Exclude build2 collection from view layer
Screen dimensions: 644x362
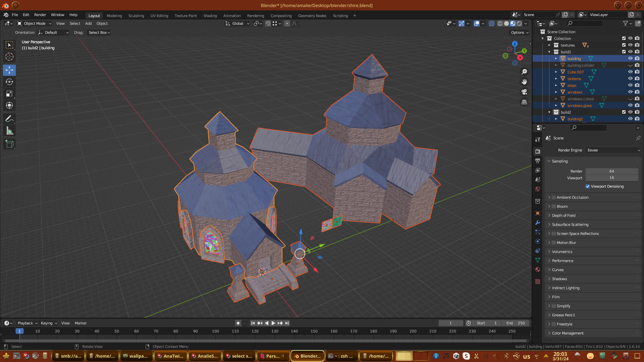(624, 112)
